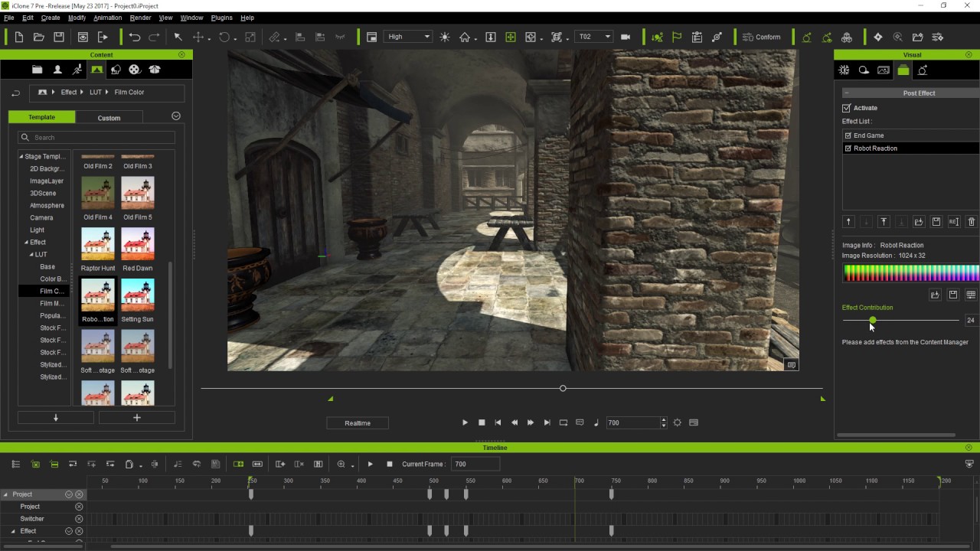Click the LUT color gradient image
Viewport: 980px width, 551px height.
[x=911, y=273]
